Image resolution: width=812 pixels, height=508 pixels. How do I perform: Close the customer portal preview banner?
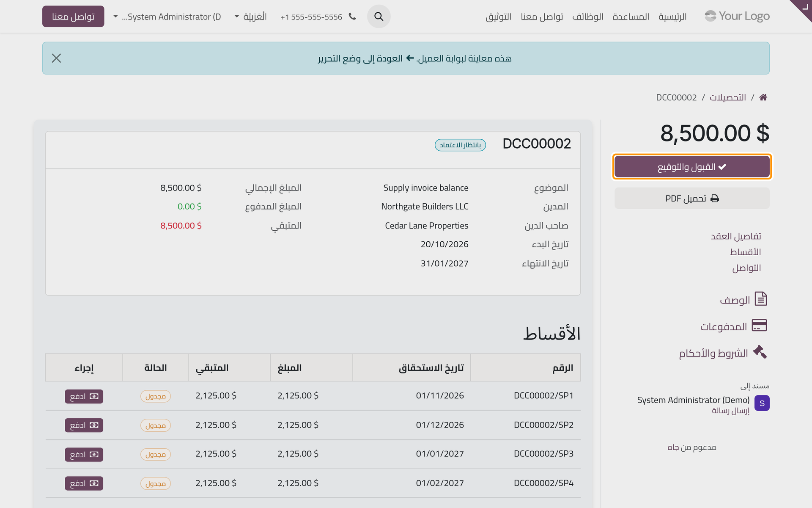tap(56, 58)
